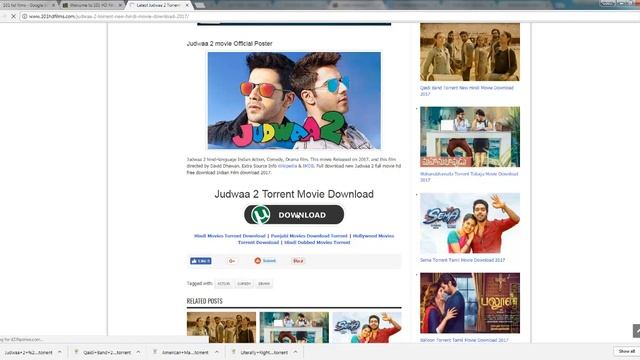This screenshot has width=640, height=360.
Task: Click the Pinterest Pin it button
Action: tap(298, 261)
